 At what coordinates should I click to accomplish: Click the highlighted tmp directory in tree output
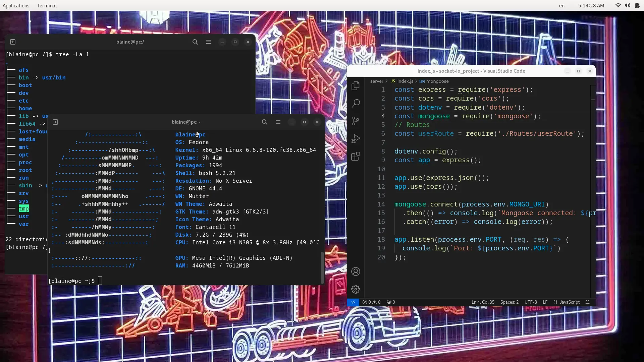click(23, 208)
